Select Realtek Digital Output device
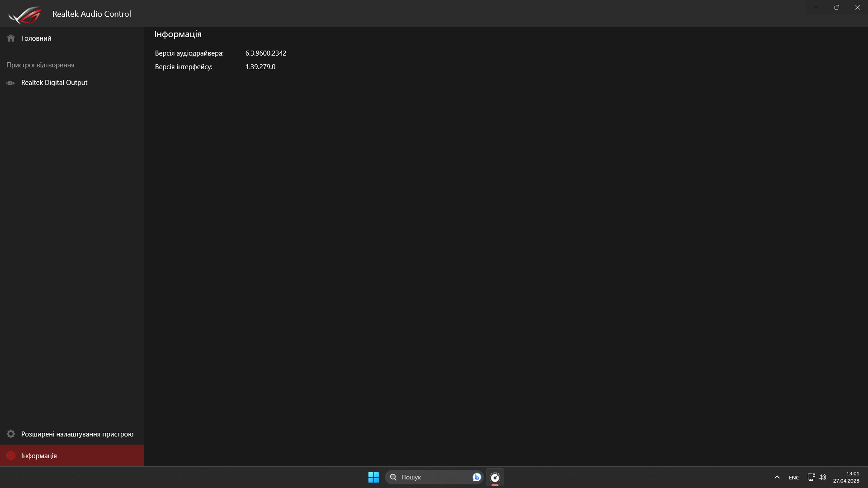Image resolution: width=868 pixels, height=488 pixels. [x=72, y=83]
